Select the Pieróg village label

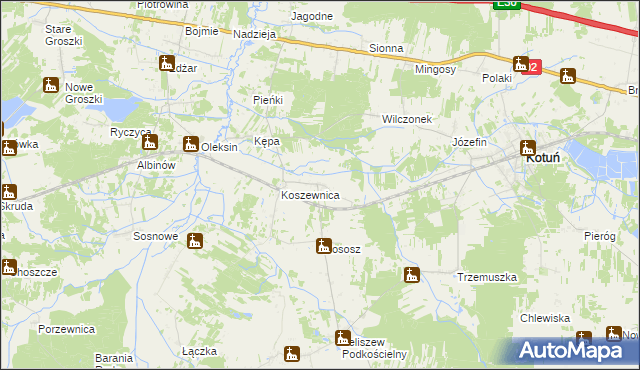(x=600, y=236)
